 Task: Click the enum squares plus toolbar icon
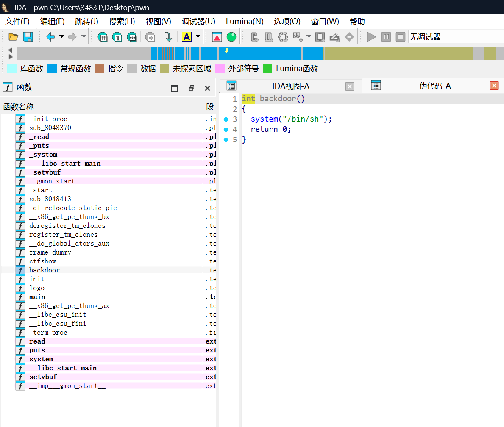coord(298,37)
